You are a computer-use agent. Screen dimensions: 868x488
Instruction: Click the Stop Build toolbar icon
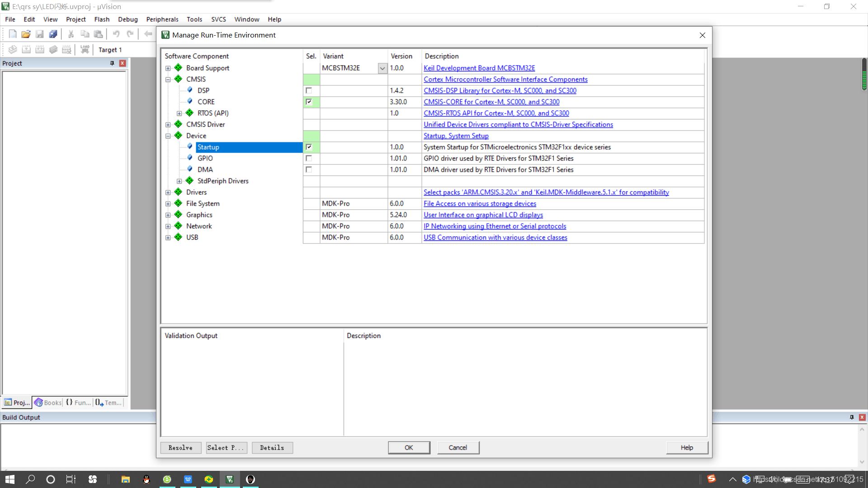[x=67, y=50]
